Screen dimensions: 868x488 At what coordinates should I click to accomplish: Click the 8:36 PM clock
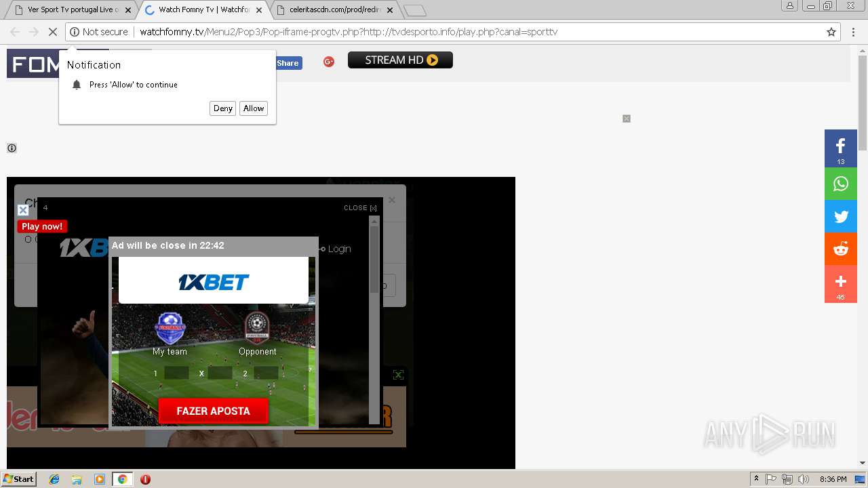[x=833, y=479]
